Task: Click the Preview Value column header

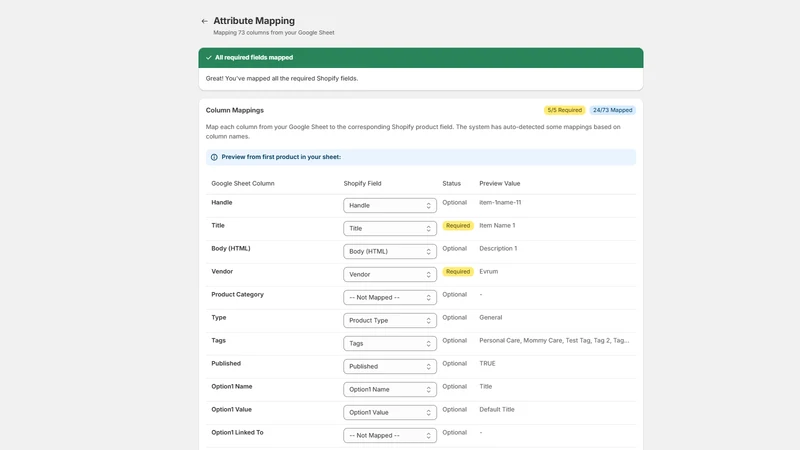Action: coord(499,183)
